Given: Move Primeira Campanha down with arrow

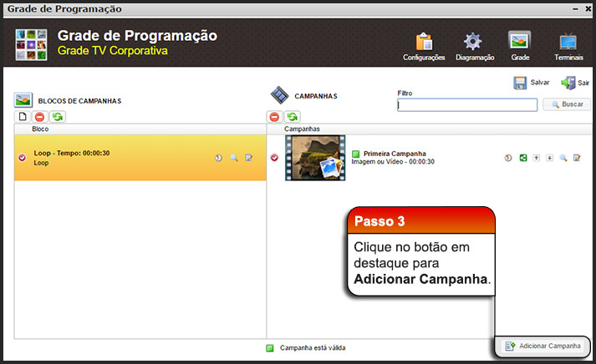Looking at the screenshot, I should click(x=550, y=158).
